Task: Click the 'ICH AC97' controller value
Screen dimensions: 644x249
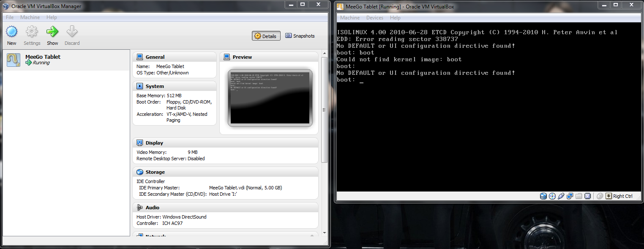Action: tap(172, 223)
